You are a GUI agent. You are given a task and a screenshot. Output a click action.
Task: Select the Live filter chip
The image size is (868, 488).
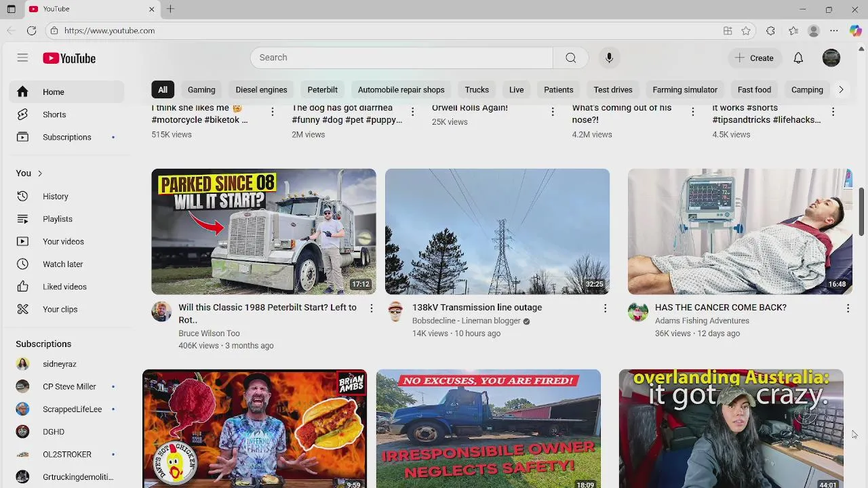point(516,89)
